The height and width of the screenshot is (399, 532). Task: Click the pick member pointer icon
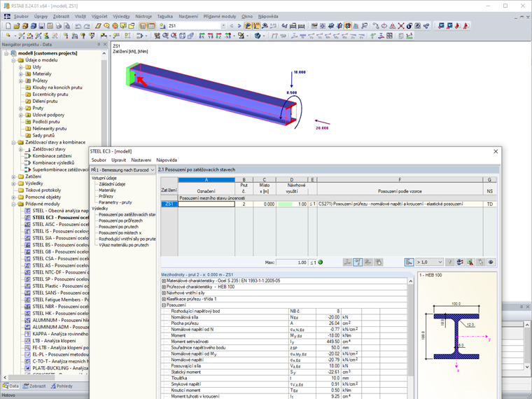tap(480, 262)
